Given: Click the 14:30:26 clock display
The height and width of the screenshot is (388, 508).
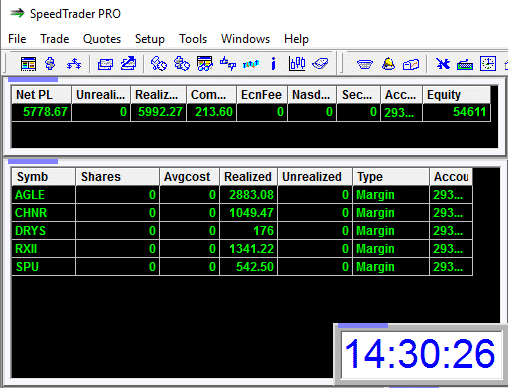Looking at the screenshot, I should [421, 354].
